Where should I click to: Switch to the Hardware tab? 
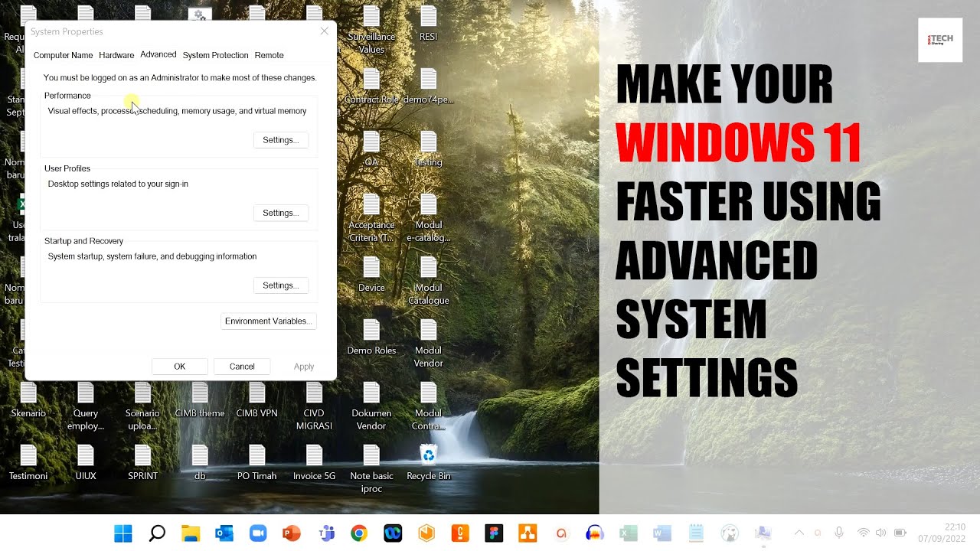tap(116, 55)
